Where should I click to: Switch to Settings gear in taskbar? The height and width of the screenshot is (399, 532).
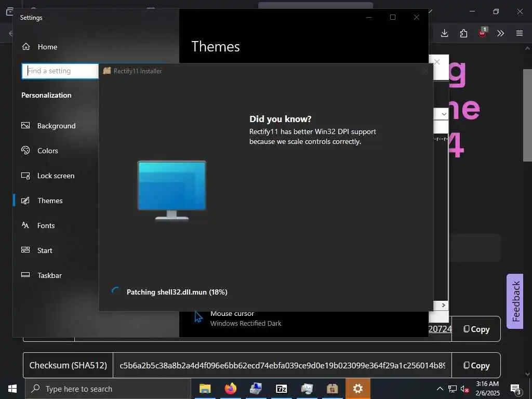pos(357,389)
